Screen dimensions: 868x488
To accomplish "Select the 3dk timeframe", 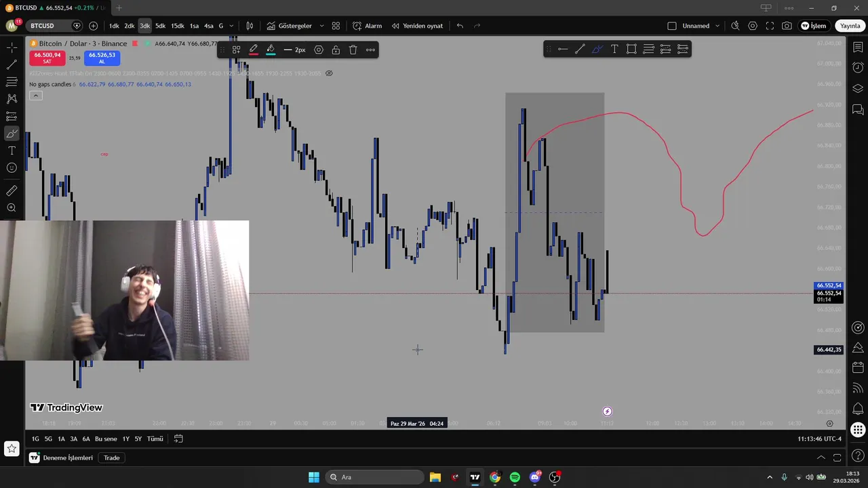I will 144,26.
